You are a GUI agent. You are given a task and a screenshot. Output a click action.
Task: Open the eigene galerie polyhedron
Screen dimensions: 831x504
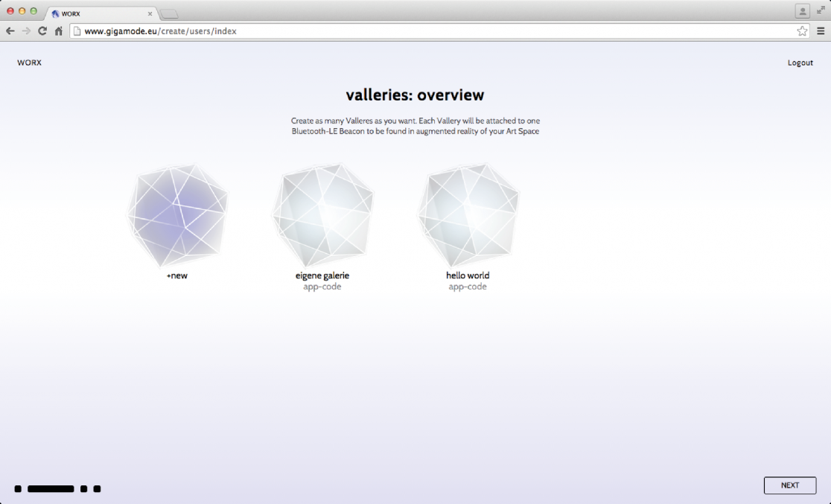[322, 216]
